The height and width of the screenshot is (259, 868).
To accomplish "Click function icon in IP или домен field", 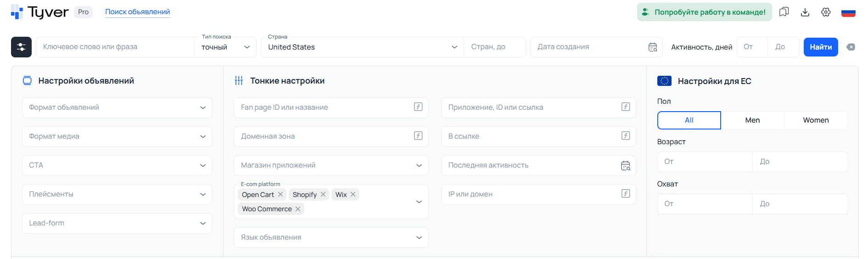I will (x=626, y=193).
